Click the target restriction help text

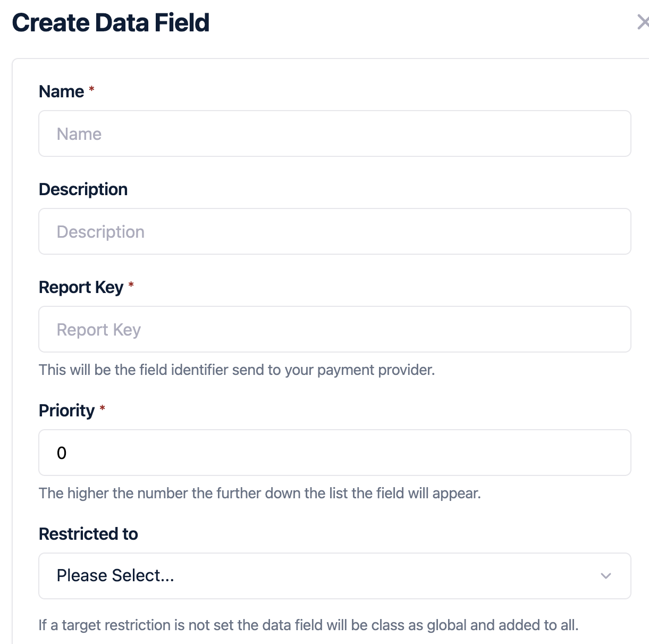click(x=308, y=625)
